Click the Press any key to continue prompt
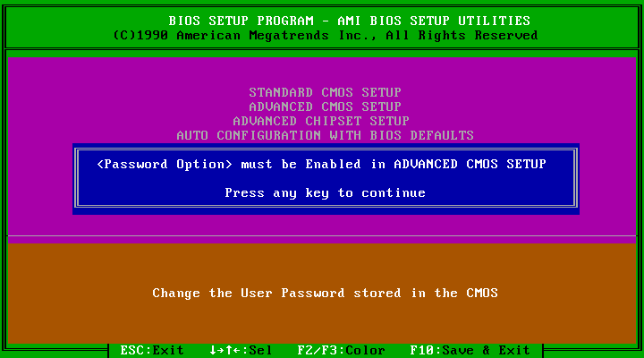This screenshot has width=644, height=358. 325,192
